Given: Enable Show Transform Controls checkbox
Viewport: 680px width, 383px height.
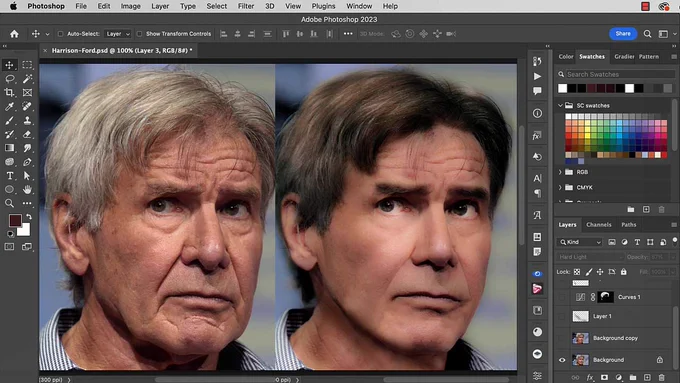Looking at the screenshot, I should (139, 34).
